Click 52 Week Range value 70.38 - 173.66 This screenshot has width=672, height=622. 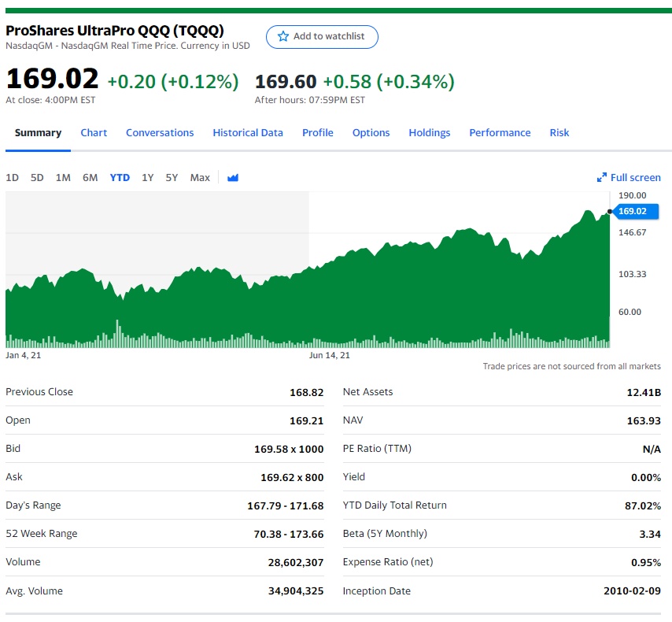tap(289, 534)
